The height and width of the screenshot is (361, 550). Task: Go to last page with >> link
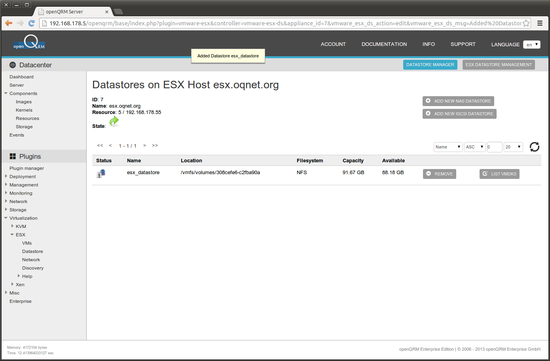coord(155,146)
